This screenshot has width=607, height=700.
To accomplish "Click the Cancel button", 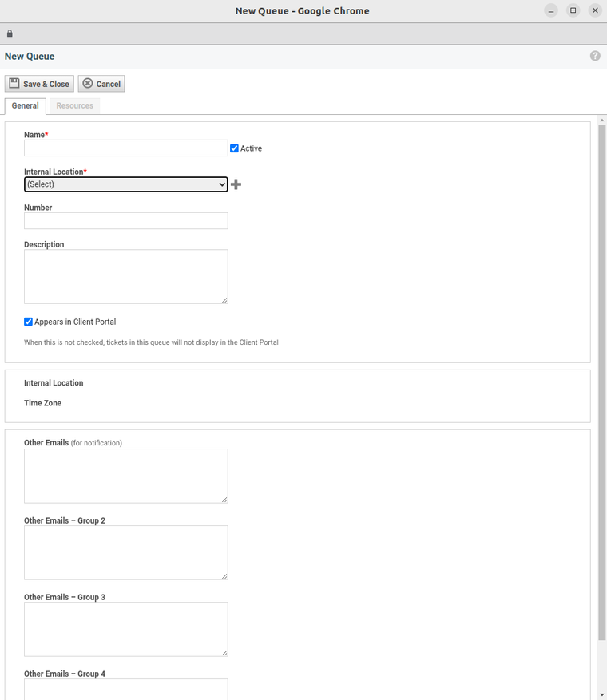I will click(101, 84).
